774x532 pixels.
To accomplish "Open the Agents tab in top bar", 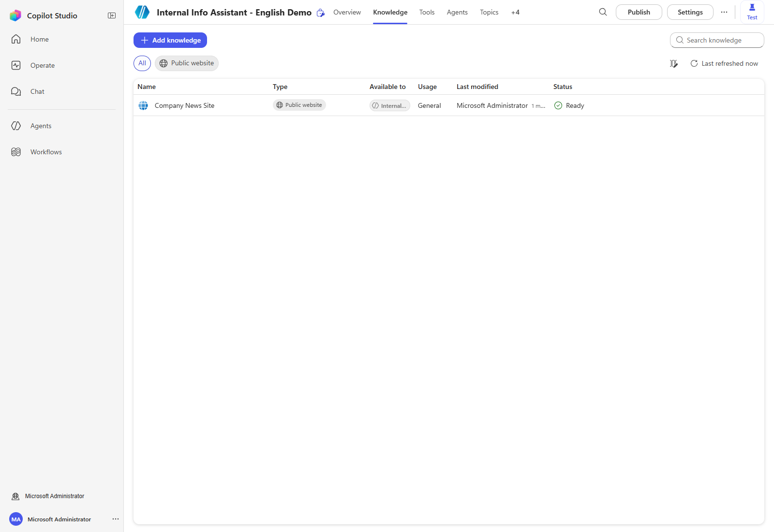I will (457, 12).
